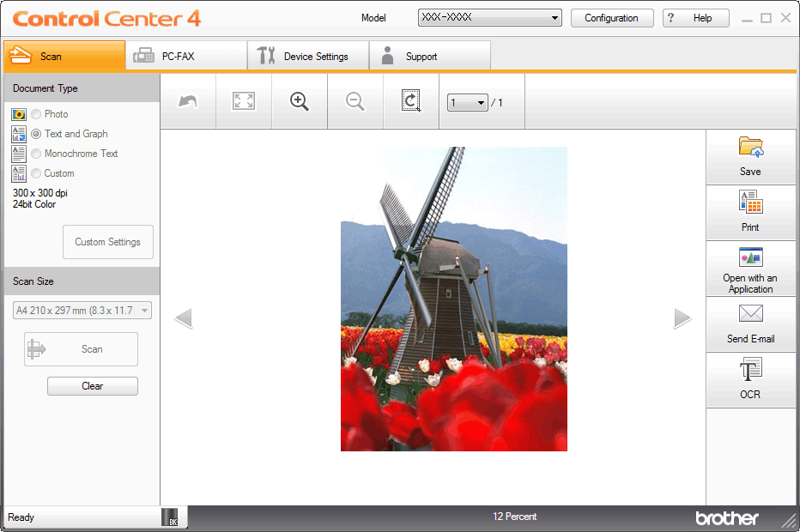Click the status monitor icon in status bar
Screen dimensions: 800x532
point(170,517)
